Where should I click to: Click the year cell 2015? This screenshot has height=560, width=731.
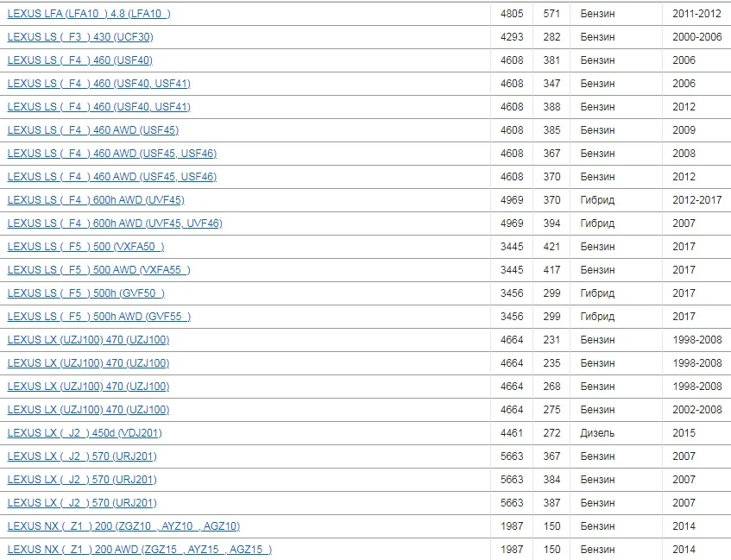point(684,433)
